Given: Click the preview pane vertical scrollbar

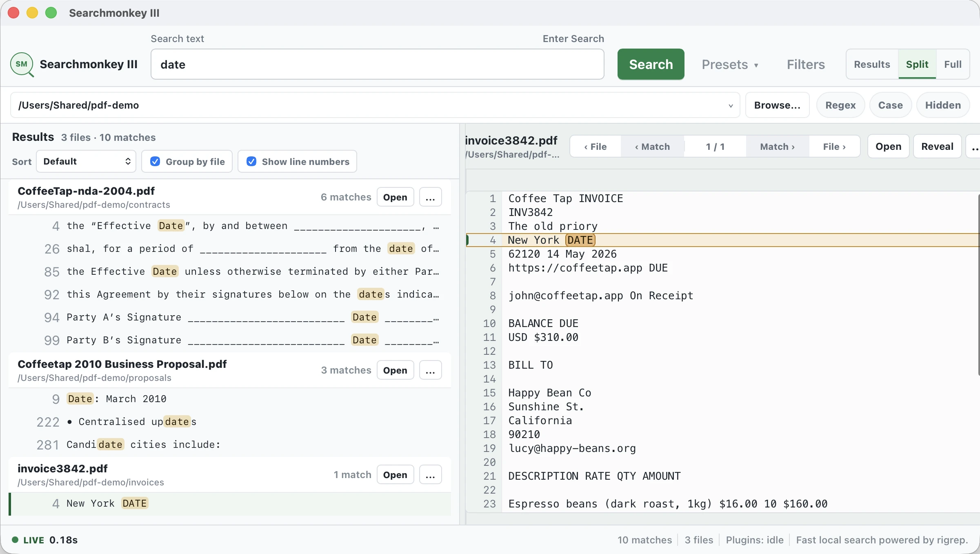Looking at the screenshot, I should [978, 284].
